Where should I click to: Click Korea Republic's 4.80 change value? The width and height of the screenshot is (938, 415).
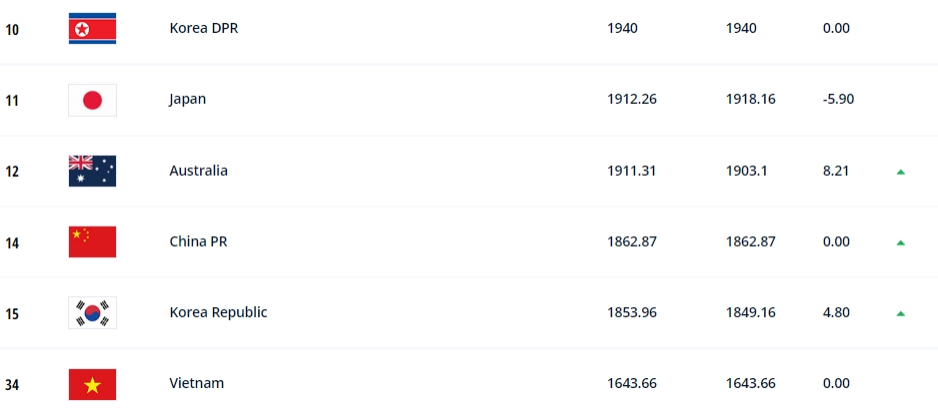coord(836,312)
